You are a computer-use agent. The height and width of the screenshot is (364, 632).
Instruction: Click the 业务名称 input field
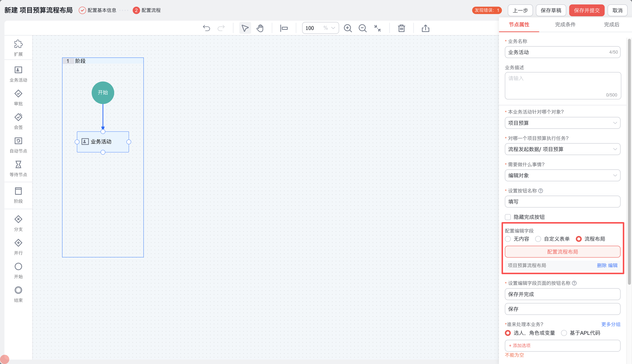click(558, 52)
